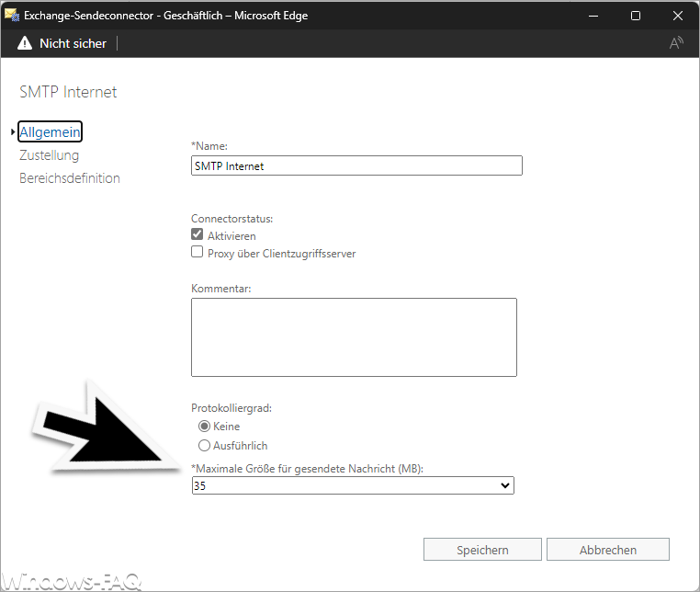Screen dimensions: 700x592
Task: Minimize the Edge window
Action: click(x=593, y=16)
